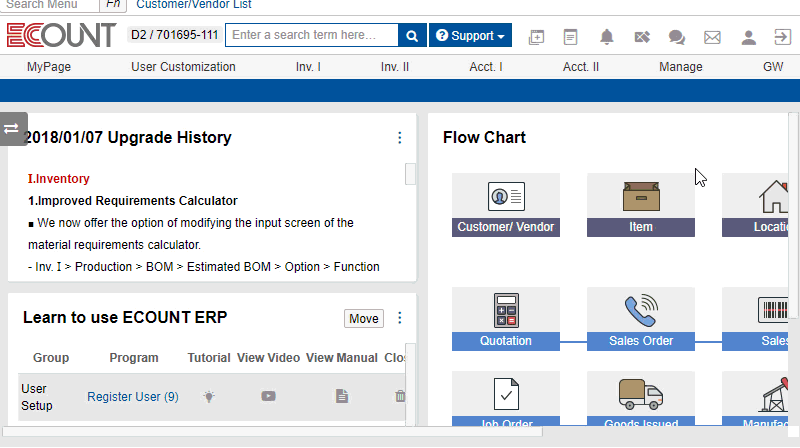800x448 pixels.
Task: Click the Upgrade History scrollbar thumb
Action: pyautogui.click(x=410, y=173)
